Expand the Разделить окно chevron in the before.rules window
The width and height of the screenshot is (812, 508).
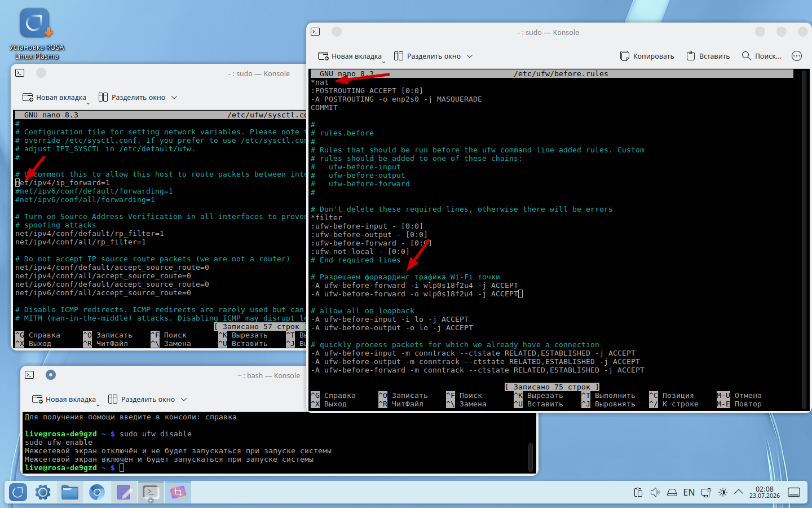[470, 56]
